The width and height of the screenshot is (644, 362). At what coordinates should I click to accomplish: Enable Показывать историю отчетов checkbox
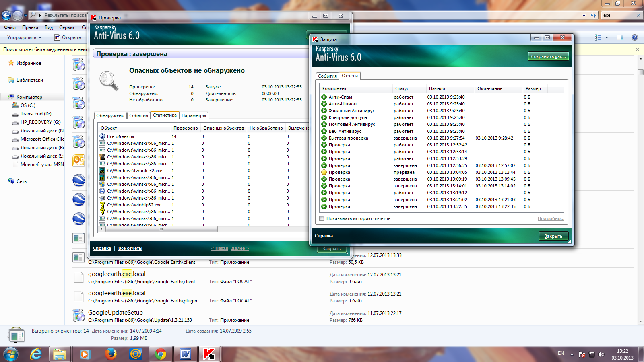click(x=322, y=218)
